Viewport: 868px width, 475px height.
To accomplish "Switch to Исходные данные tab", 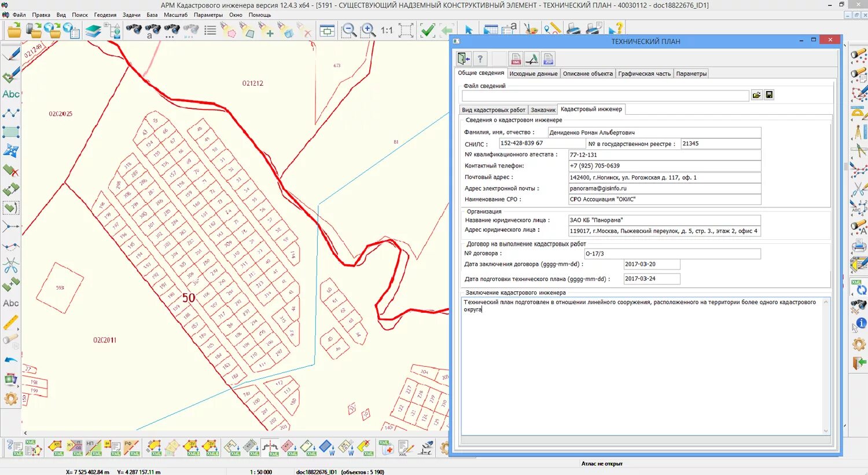I will point(534,74).
